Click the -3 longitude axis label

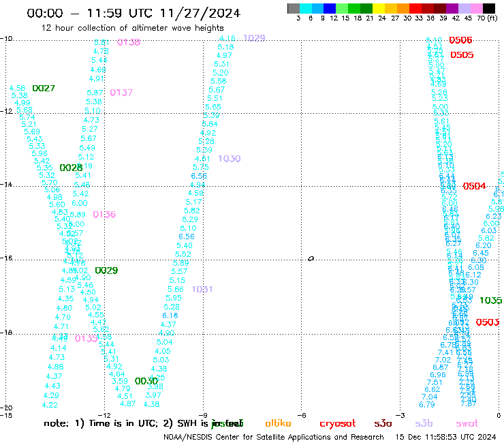[x=400, y=415]
